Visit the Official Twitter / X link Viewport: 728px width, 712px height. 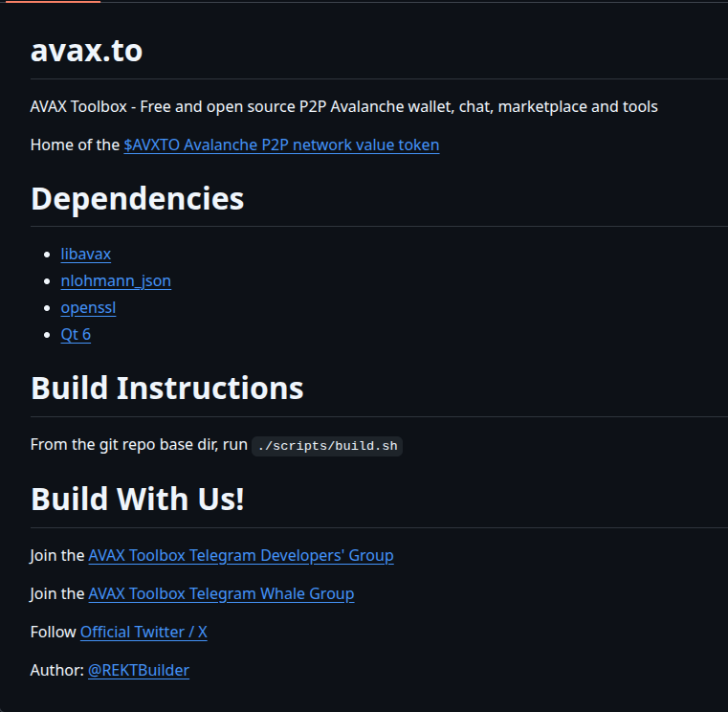(x=143, y=633)
